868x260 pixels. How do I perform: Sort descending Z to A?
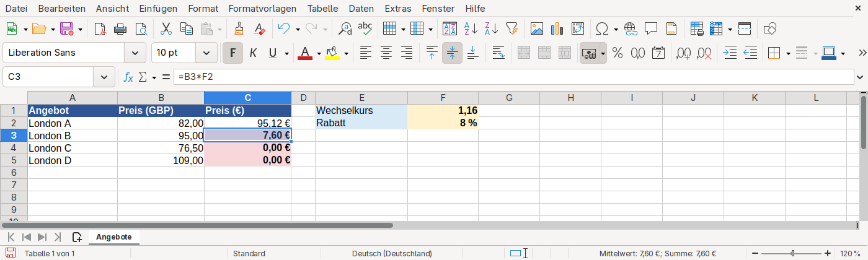492,28
